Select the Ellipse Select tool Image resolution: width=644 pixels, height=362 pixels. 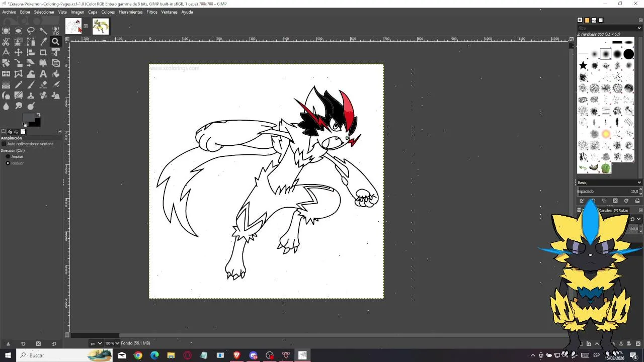19,31
